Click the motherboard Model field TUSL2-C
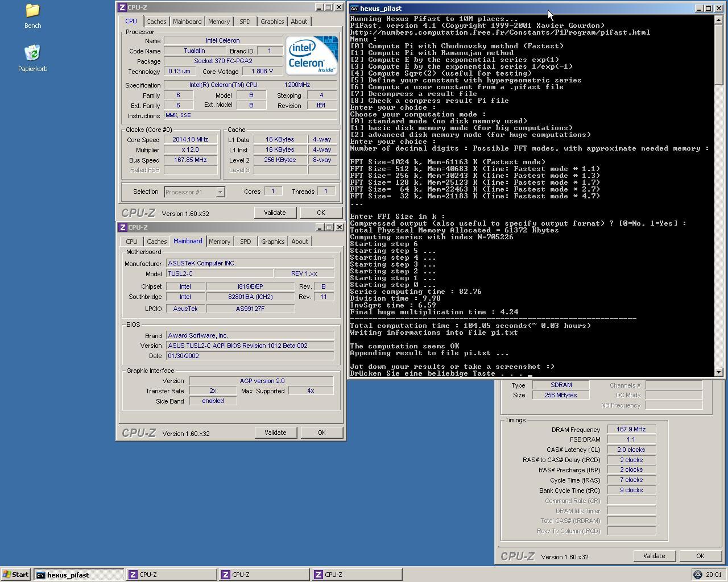This screenshot has height=582, width=728. point(219,273)
